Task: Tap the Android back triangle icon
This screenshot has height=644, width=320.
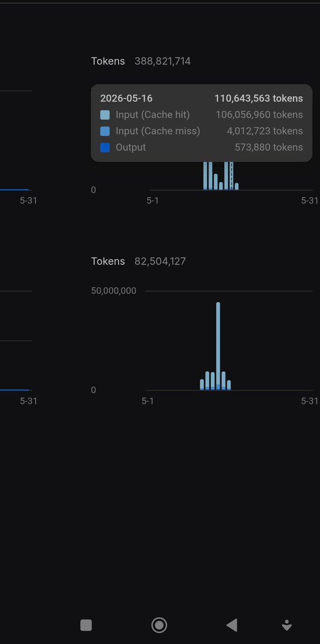Action: [x=232, y=625]
